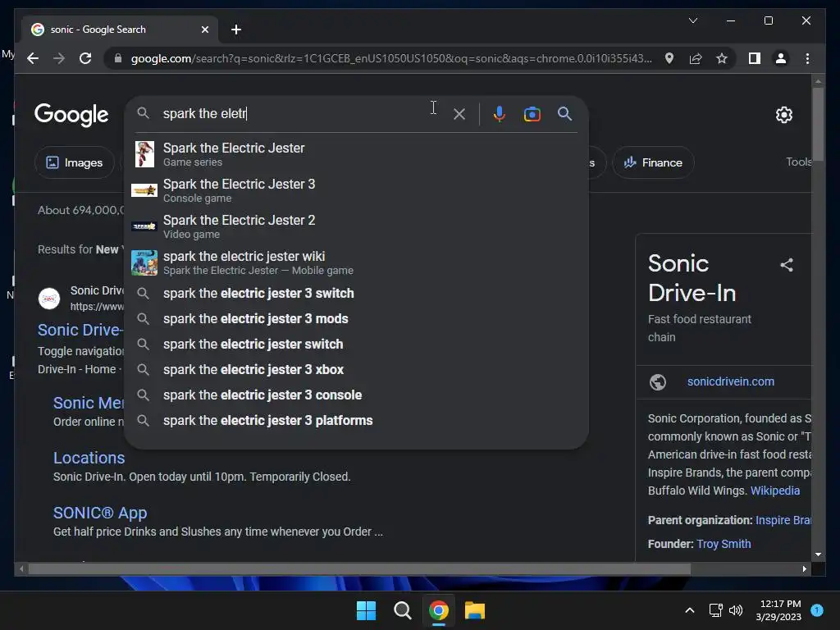Image resolution: width=840 pixels, height=630 pixels.
Task: Open the sonicdrivein.com link
Action: (731, 382)
